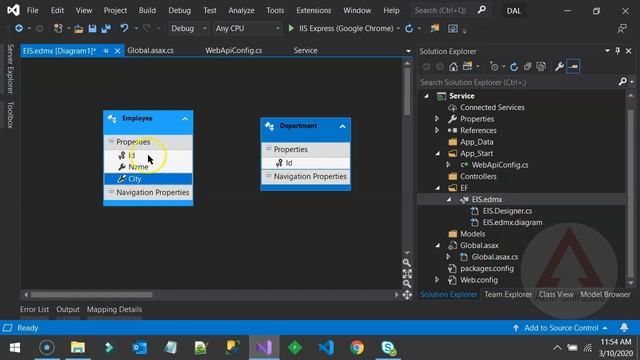Start IIS Express with the green play icon
The width and height of the screenshot is (640, 360).
[x=291, y=28]
